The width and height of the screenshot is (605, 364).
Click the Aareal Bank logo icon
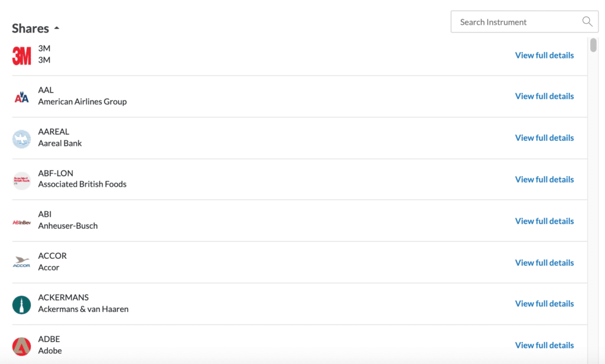click(22, 139)
